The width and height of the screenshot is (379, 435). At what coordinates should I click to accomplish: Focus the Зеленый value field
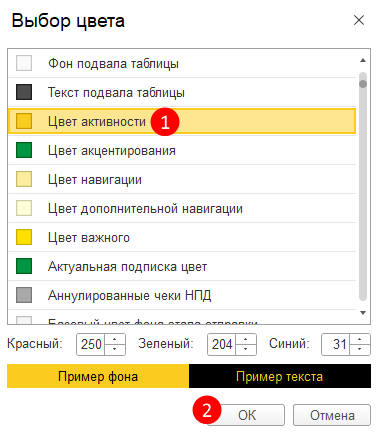[x=221, y=344]
